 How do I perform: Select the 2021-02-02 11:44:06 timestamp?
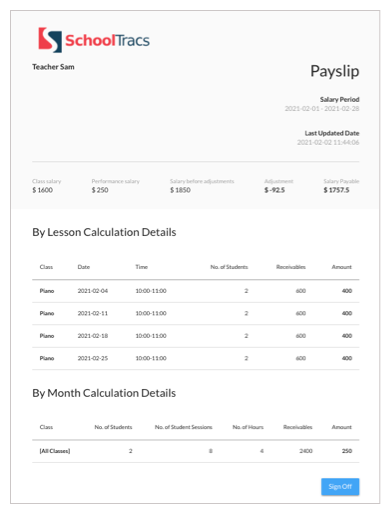[x=328, y=143]
